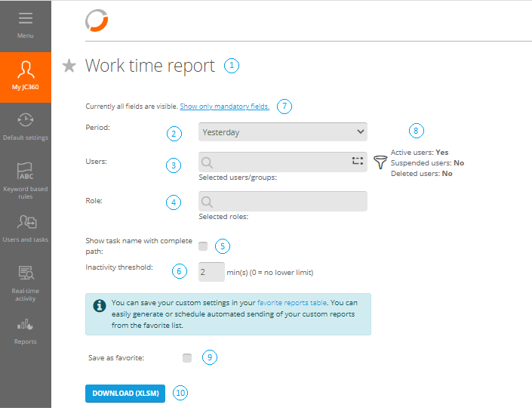Click Show only mandatory fields link
The width and height of the screenshot is (532, 417).
click(225, 107)
